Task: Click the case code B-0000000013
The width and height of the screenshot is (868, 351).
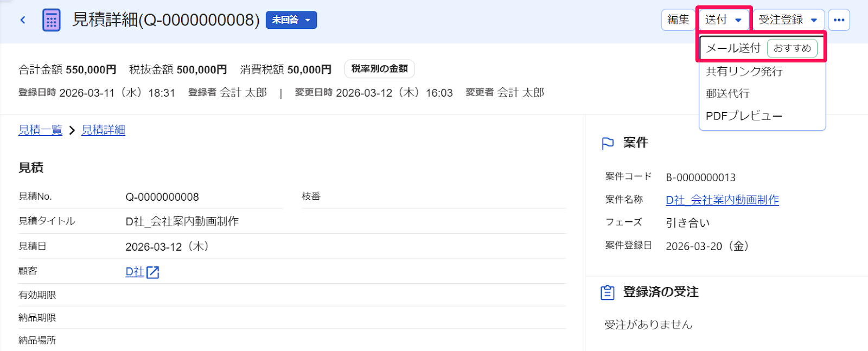Action: [x=701, y=177]
